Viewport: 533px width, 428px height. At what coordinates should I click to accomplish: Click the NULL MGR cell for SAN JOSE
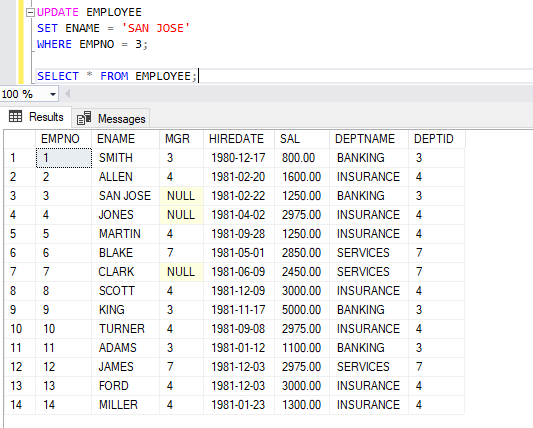coord(182,196)
